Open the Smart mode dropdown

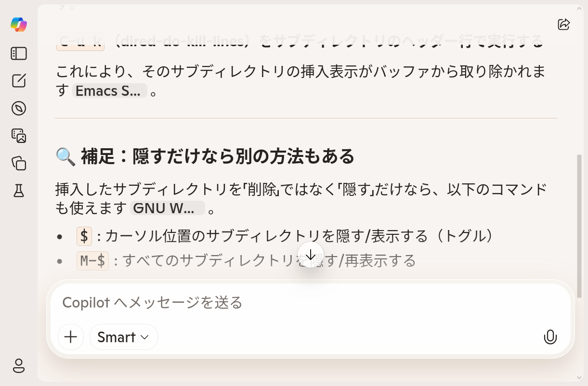(123, 337)
